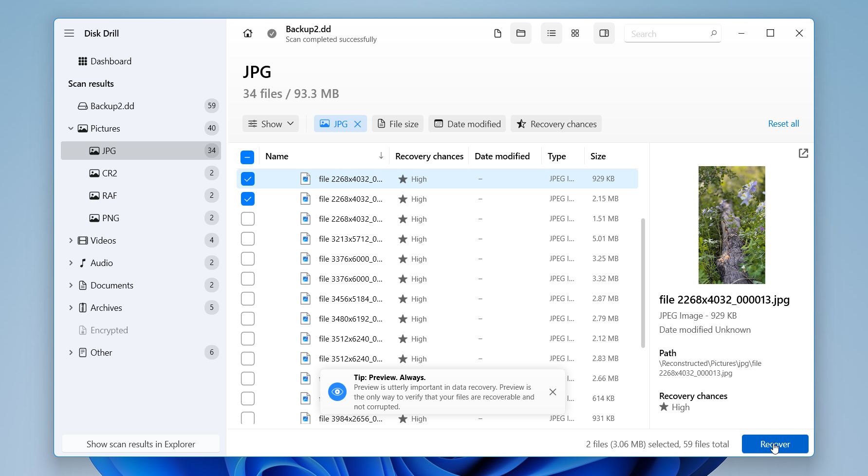Toggle the preview side panel

604,33
